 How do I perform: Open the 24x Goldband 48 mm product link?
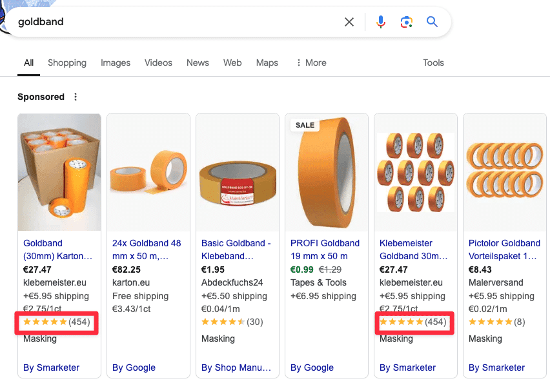pos(147,250)
